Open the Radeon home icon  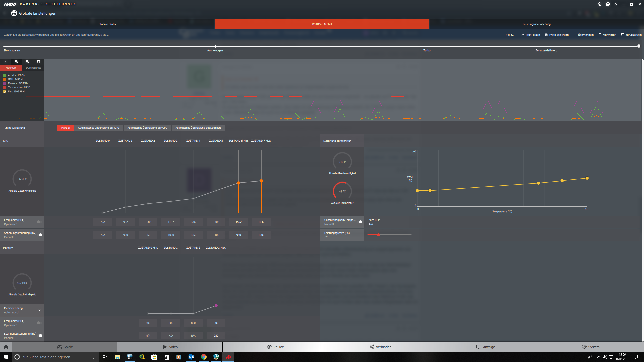(6, 347)
